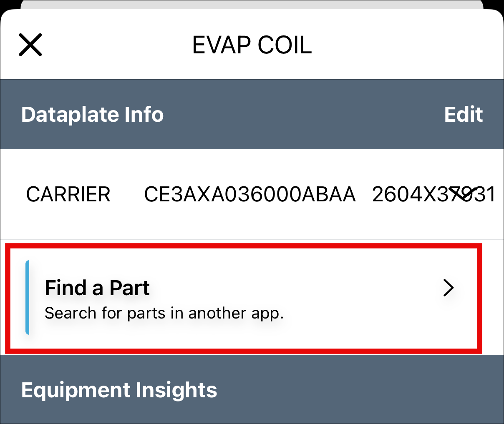504x424 pixels.
Task: Tap the Dataplate Info section header
Action: (92, 114)
